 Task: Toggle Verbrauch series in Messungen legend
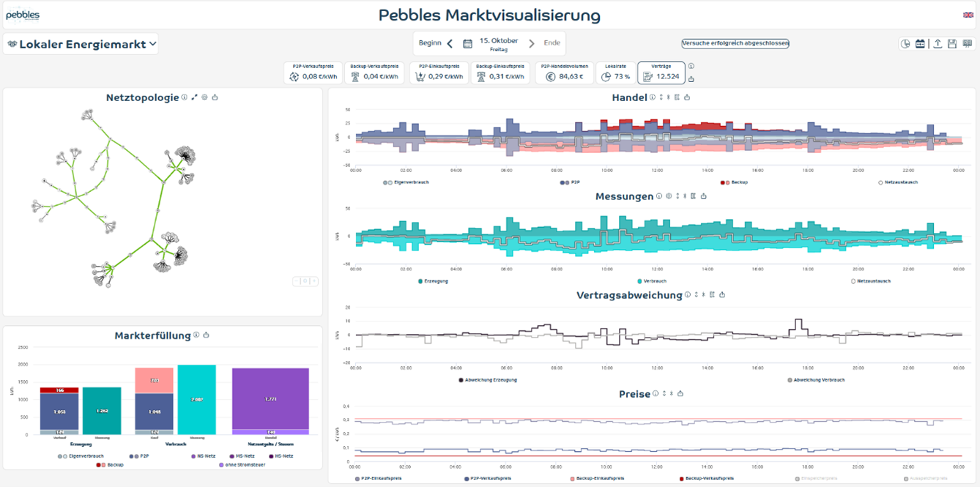tap(652, 281)
